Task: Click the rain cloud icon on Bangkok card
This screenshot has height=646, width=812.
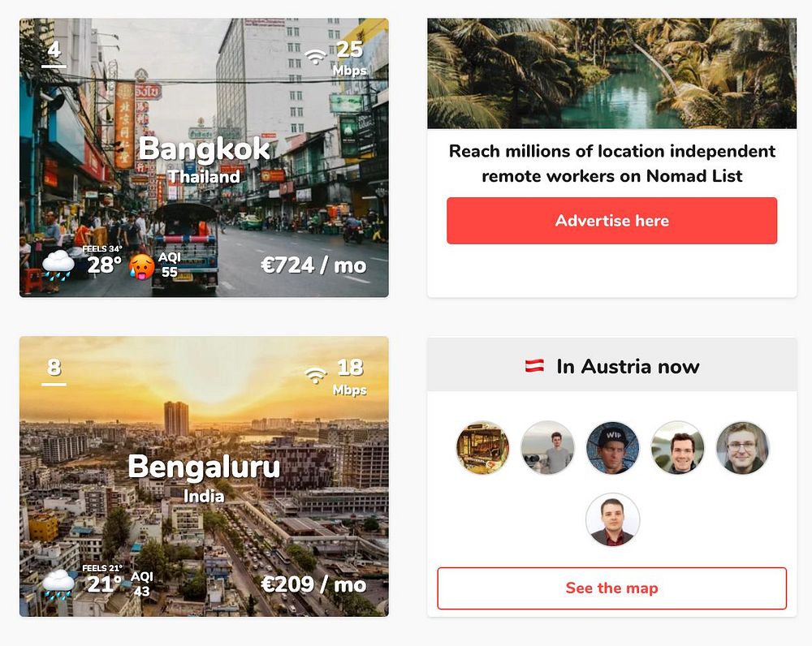Action: [x=58, y=265]
